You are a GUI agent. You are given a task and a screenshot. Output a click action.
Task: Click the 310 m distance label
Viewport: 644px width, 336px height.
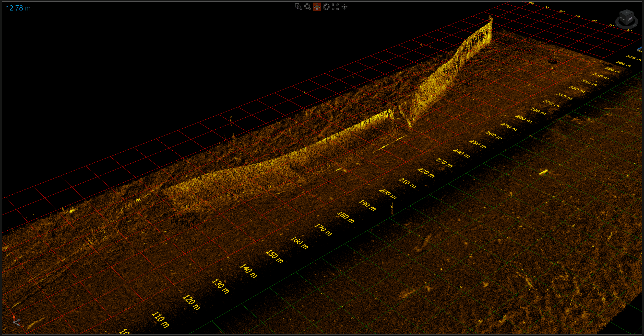(x=564, y=96)
